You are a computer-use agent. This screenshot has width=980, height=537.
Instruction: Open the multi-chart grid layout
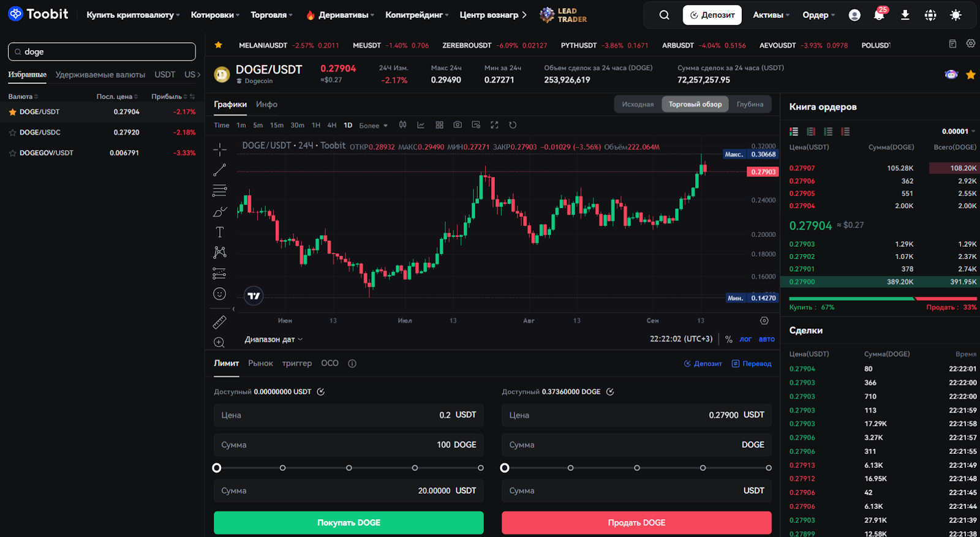439,125
